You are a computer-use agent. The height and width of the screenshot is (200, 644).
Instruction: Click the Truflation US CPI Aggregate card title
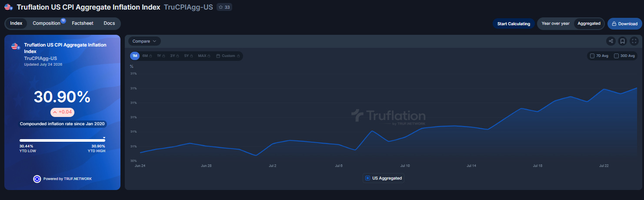tap(65, 48)
